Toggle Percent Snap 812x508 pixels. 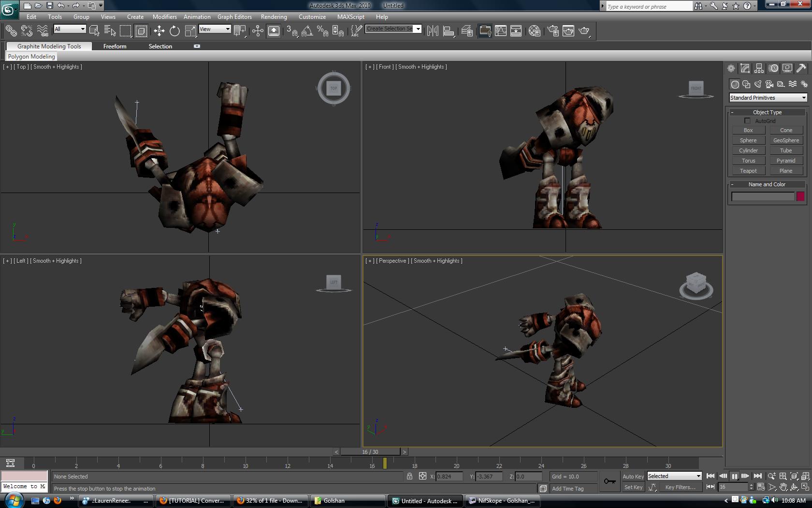322,31
